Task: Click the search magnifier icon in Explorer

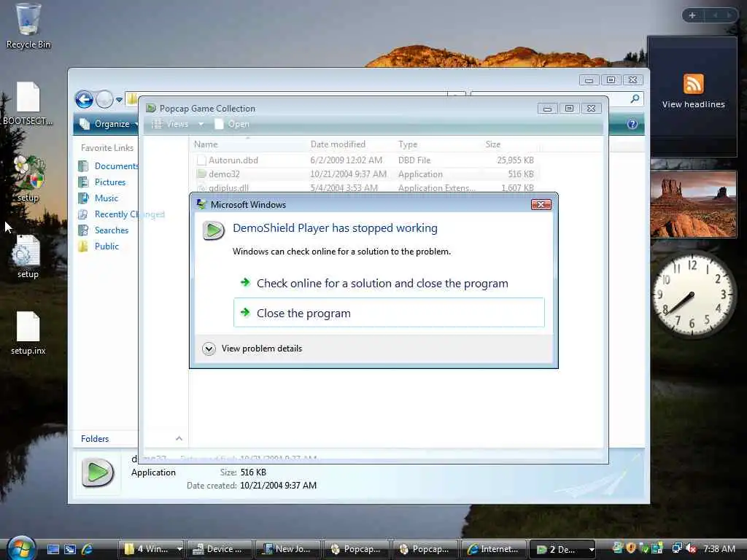Action: pyautogui.click(x=635, y=98)
